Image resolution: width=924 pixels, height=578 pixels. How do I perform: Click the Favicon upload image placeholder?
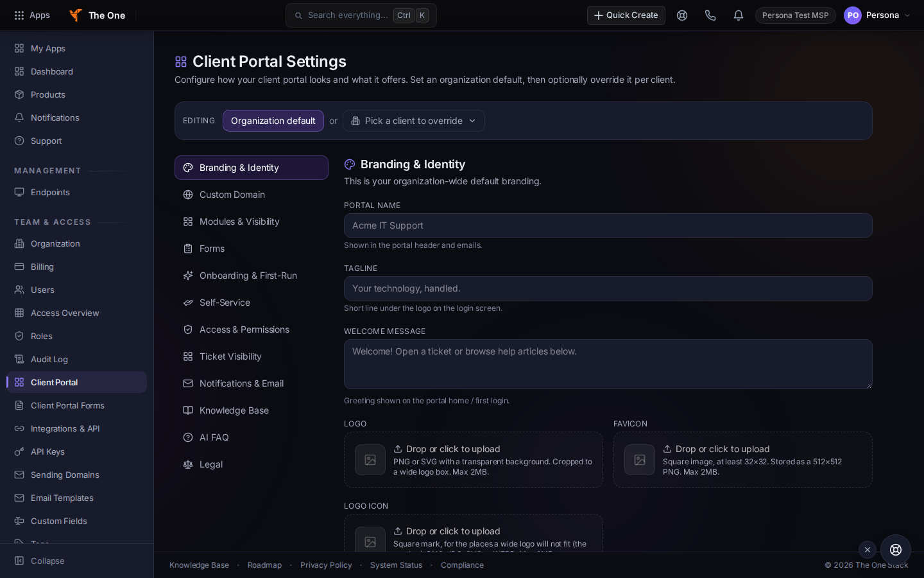click(x=640, y=460)
